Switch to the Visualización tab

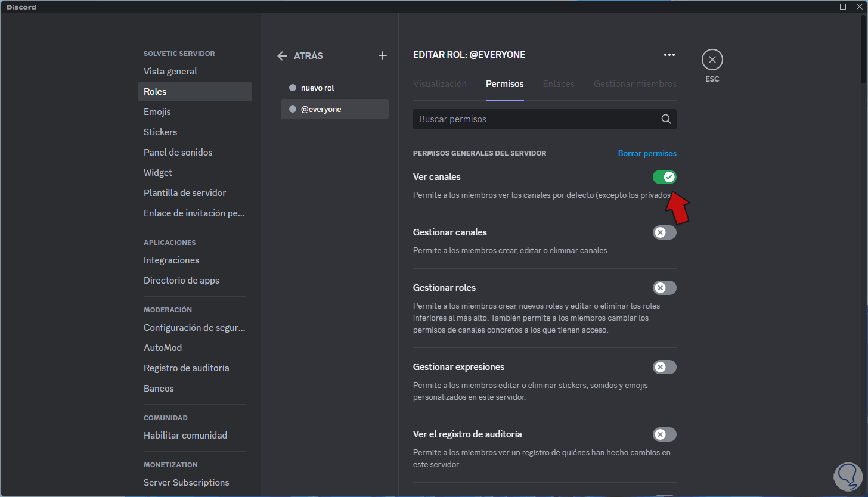coord(440,84)
